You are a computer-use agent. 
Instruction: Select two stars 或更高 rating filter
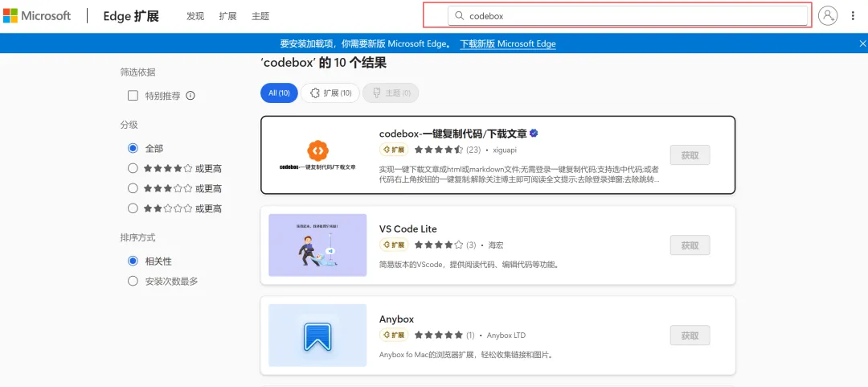pos(133,208)
